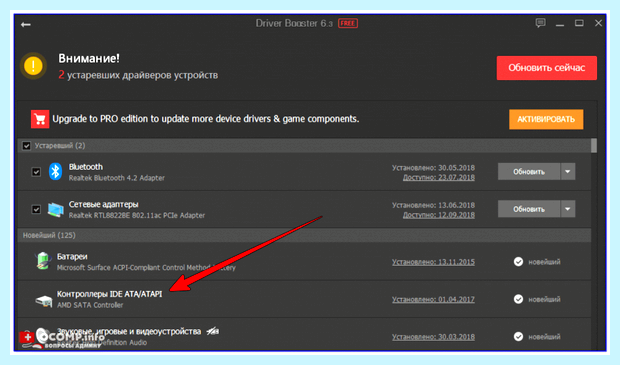Click the network adapters monitor icon
The image size is (620, 365).
click(x=55, y=209)
